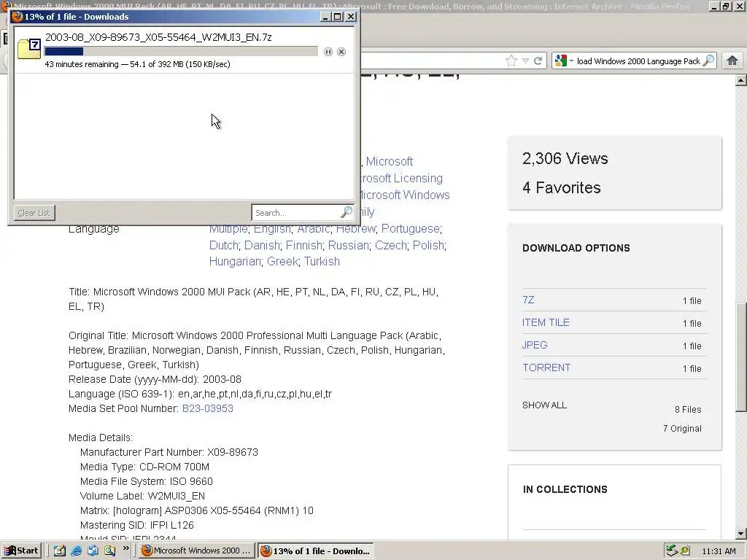Screen dimensions: 747x560
Task: Follow the Russian language link
Action: click(348, 245)
